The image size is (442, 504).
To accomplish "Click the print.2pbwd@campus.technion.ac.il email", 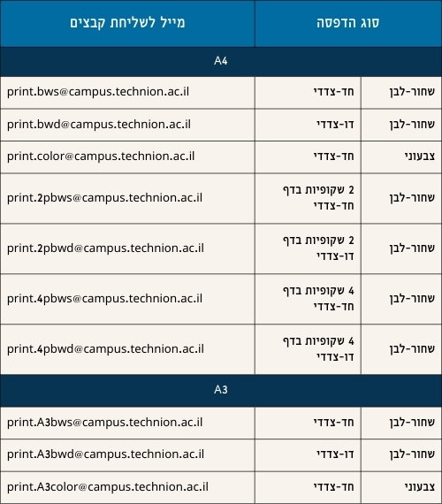I will (x=105, y=248).
